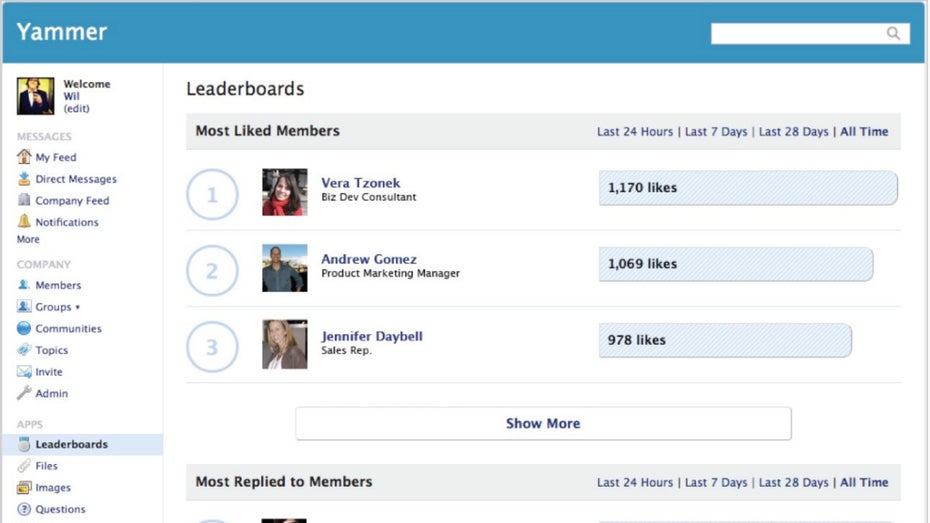
Task: Open Notifications bell icon
Action: point(24,222)
